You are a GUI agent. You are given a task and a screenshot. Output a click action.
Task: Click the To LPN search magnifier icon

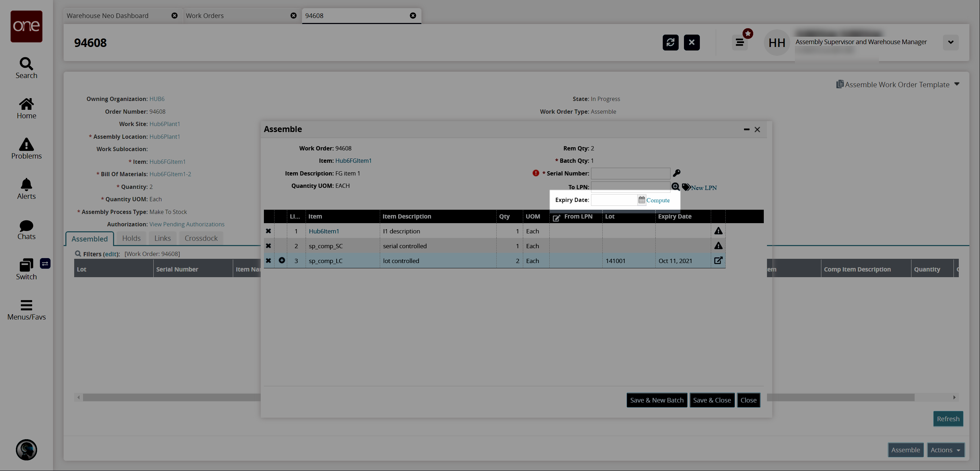(x=675, y=187)
